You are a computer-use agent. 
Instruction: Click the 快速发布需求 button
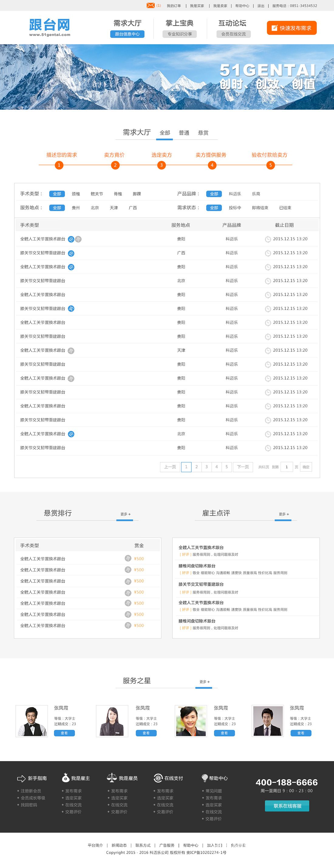(x=291, y=28)
